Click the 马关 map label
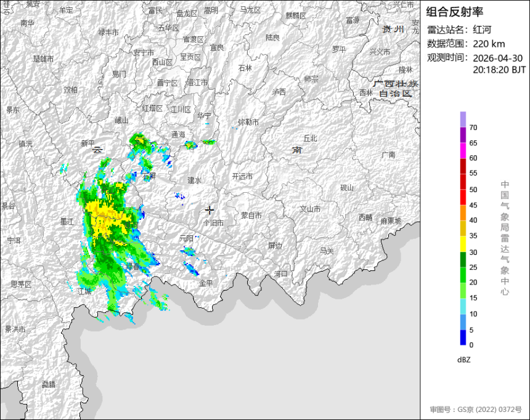 point(327,251)
